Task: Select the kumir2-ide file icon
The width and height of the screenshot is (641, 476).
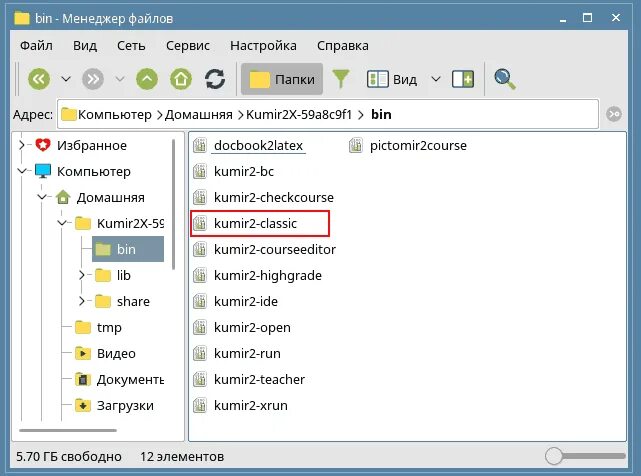Action: 200,301
